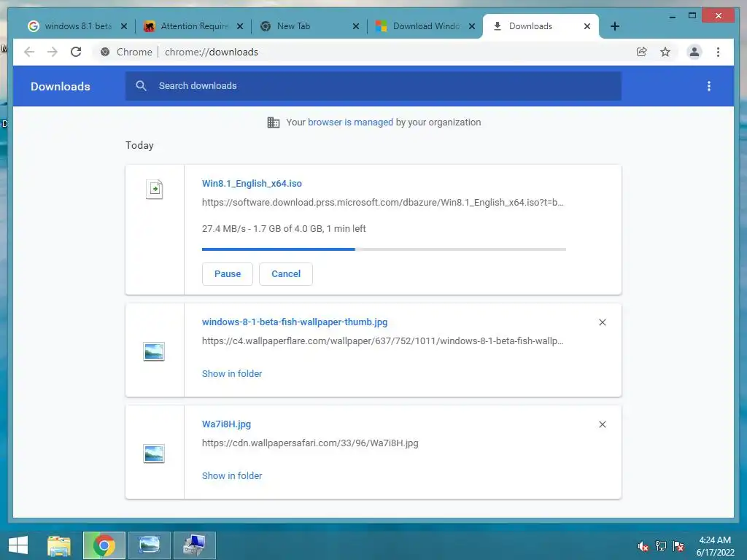Open windows-8-1-beta-fish-wallpaper-thumb.jpg link
Image resolution: width=747 pixels, height=560 pixels.
[x=295, y=322]
